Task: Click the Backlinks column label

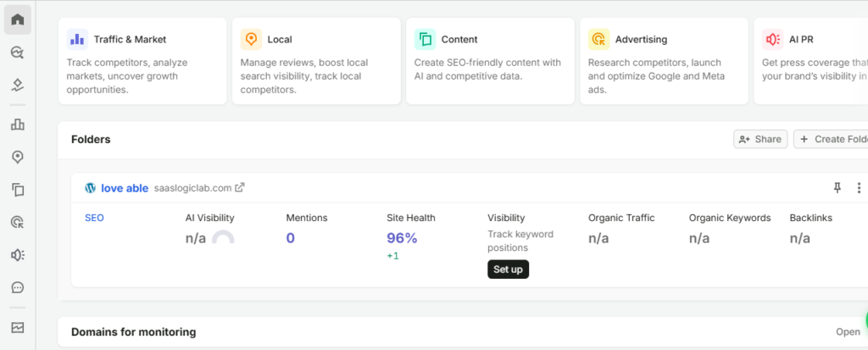Action: tap(810, 218)
